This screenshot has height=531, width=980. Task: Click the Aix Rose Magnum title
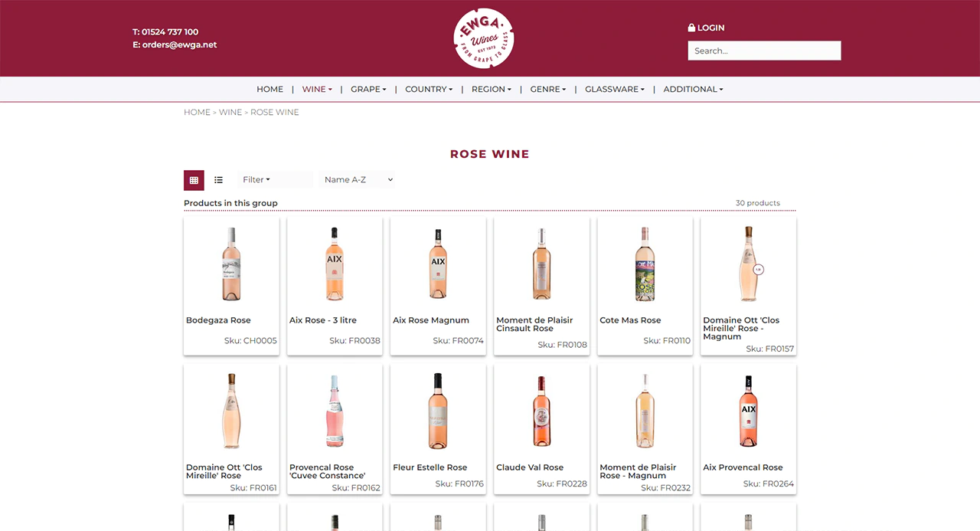click(431, 320)
